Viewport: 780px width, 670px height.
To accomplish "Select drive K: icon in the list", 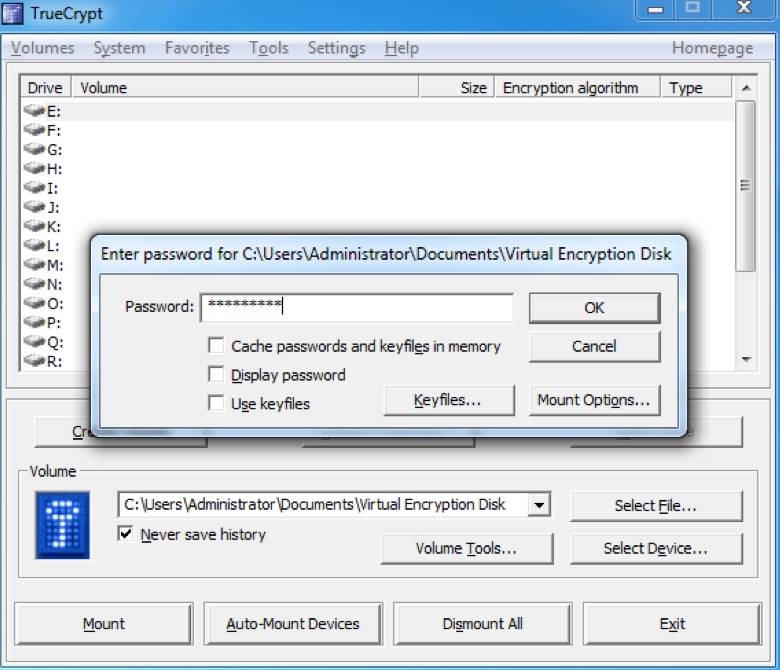I will point(34,226).
